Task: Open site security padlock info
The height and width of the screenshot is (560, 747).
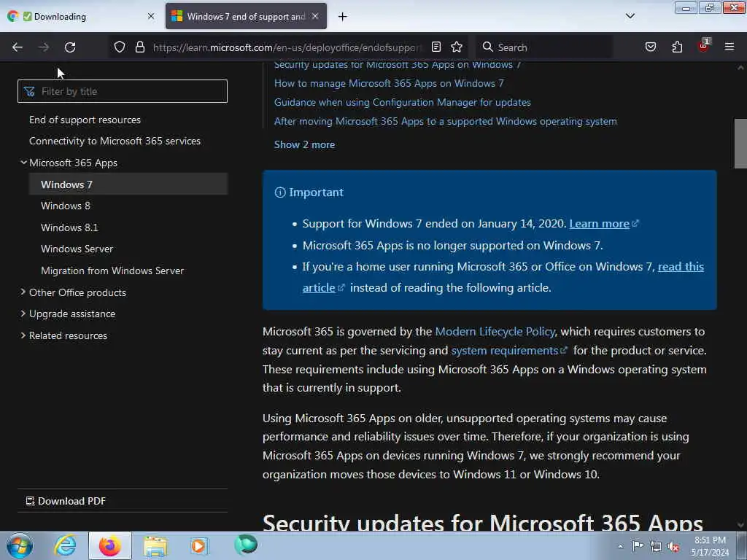Action: click(x=139, y=47)
